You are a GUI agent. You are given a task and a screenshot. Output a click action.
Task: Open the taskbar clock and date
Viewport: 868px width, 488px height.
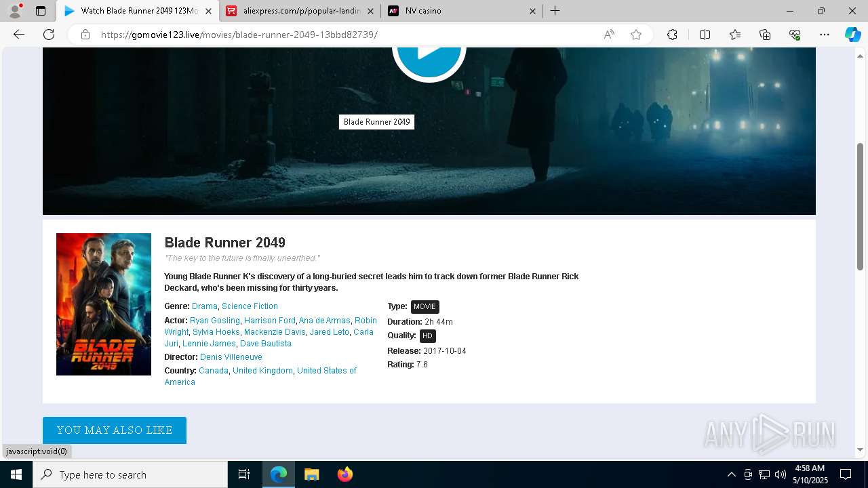click(810, 474)
